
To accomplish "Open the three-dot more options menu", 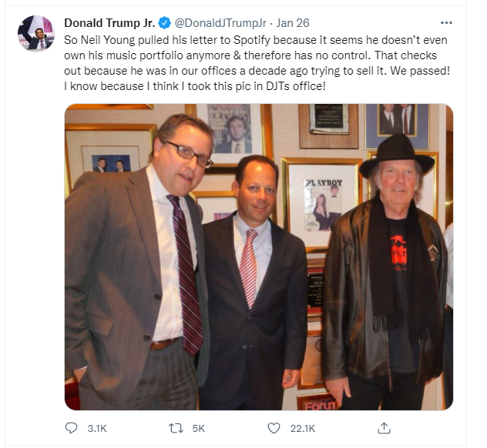I will 446,23.
